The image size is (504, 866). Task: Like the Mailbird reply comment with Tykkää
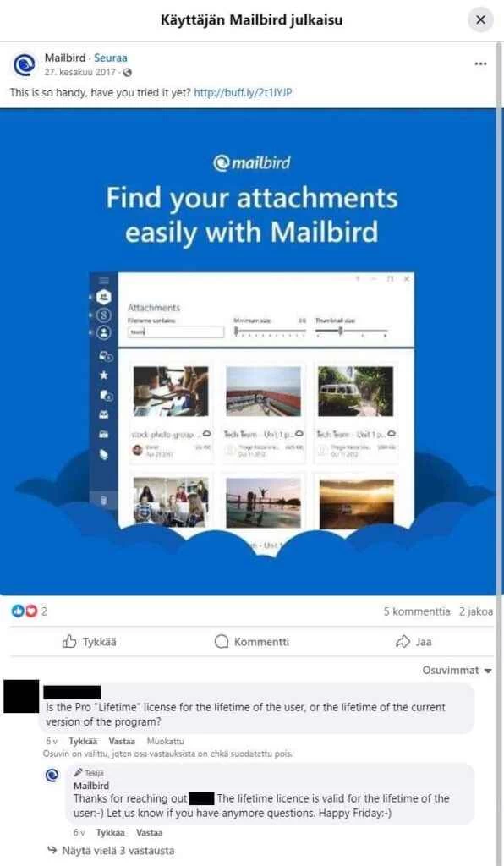[x=111, y=832]
